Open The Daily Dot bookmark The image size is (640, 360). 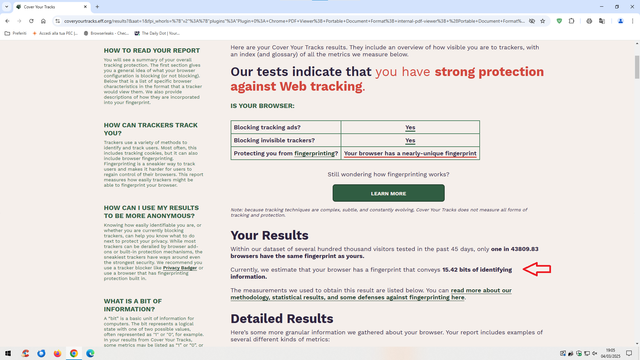157,33
